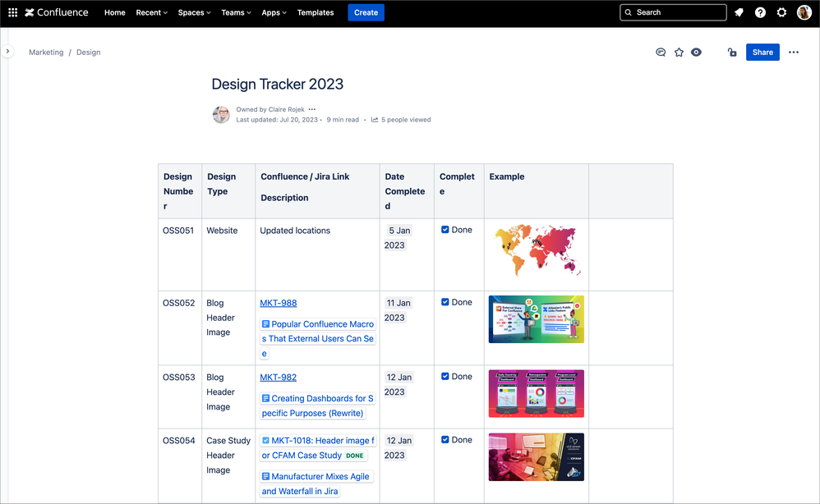Toggle the Done checkbox for OSS052
The height and width of the screenshot is (504, 820).
[x=445, y=301]
